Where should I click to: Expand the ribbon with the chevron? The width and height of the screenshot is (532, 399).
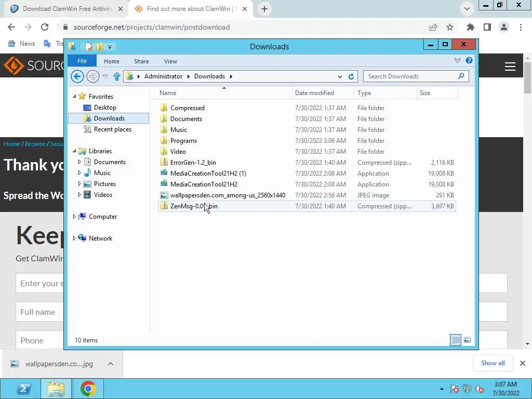457,60
